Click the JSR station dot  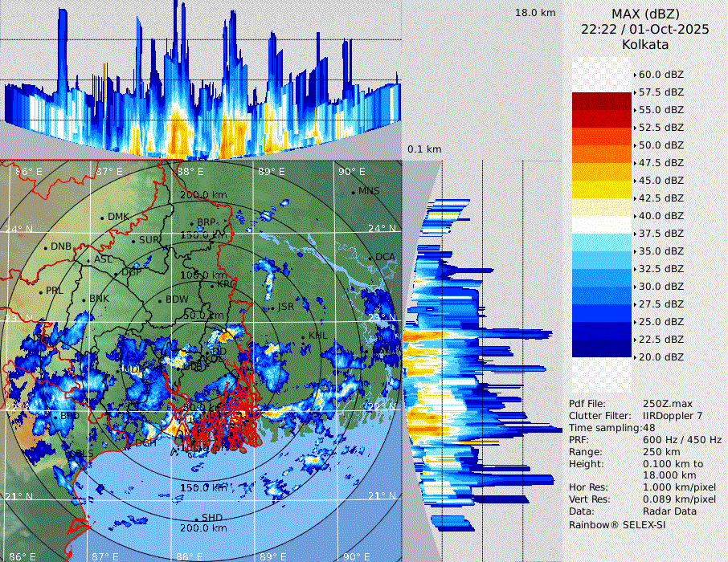(273, 307)
